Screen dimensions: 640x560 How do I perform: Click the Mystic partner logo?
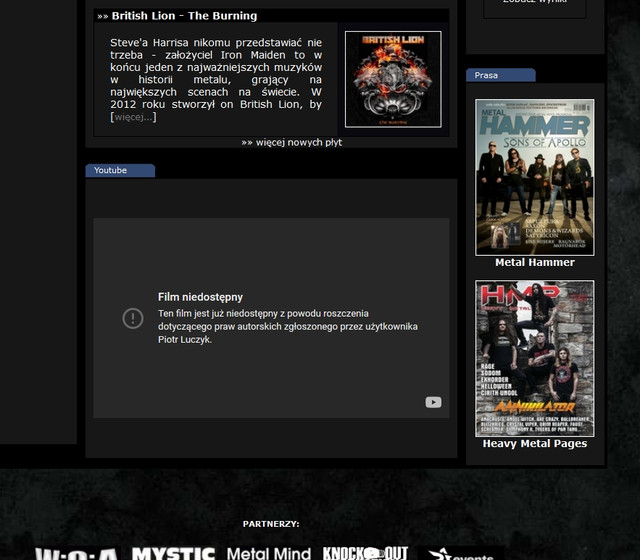pos(173,553)
